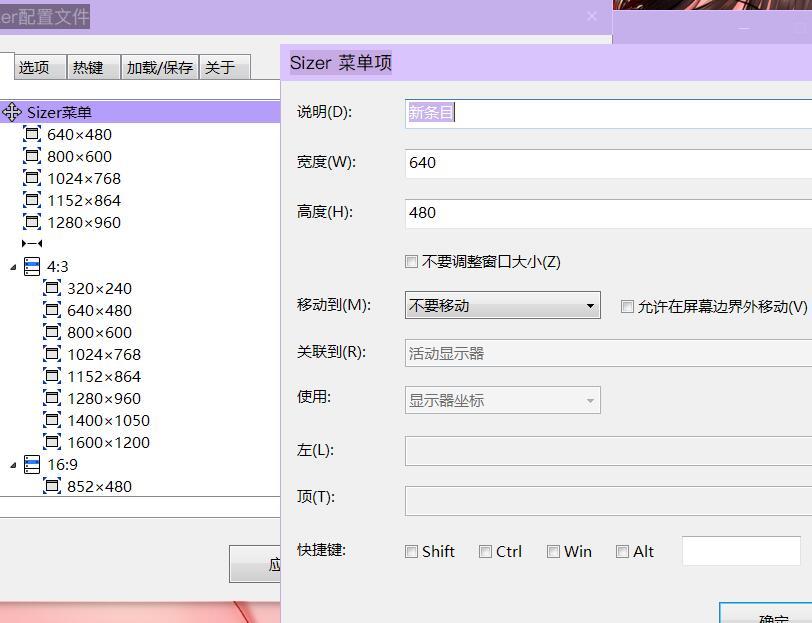Check the Ctrl hotkey modifier
The image size is (812, 623).
(x=485, y=552)
